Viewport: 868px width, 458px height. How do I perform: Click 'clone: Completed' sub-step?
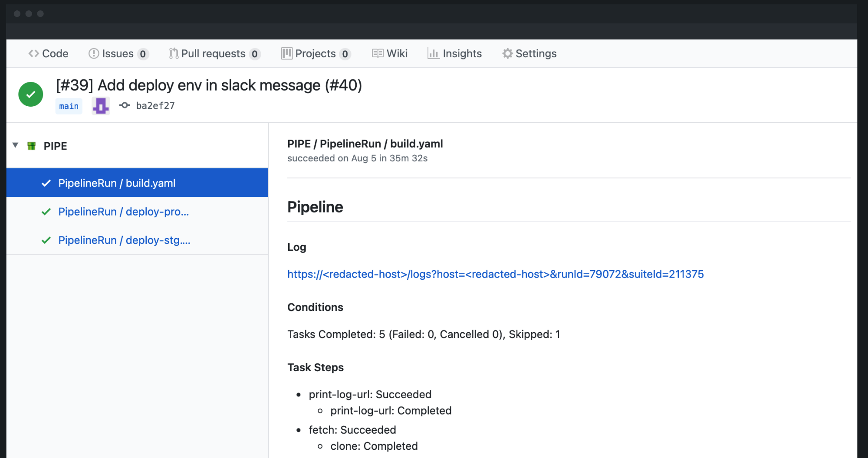coord(374,446)
